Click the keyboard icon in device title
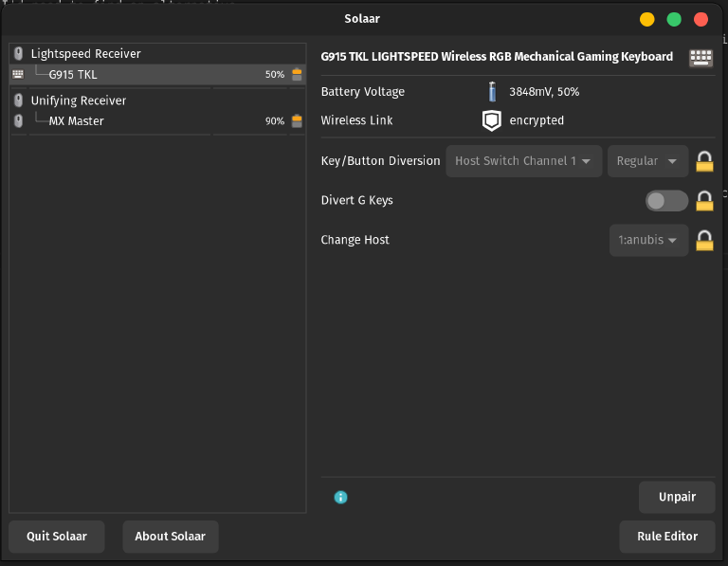Viewport: 728px width, 566px height. coord(701,58)
